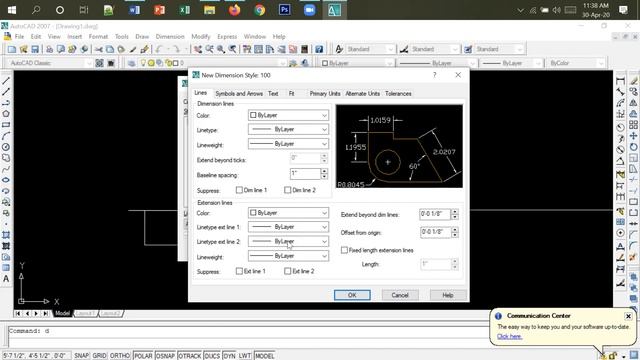Image resolution: width=640 pixels, height=360 pixels.
Task: Select the Circle draw tool
Action: tap(6, 147)
